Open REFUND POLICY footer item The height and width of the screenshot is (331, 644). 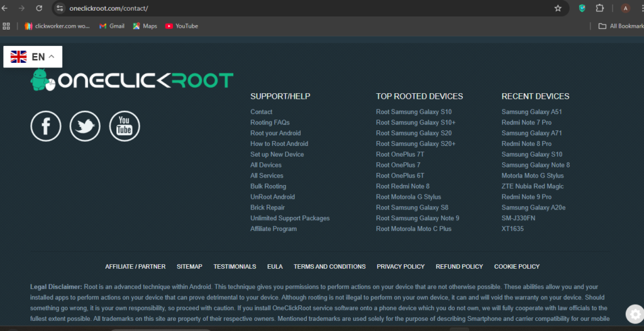click(459, 266)
